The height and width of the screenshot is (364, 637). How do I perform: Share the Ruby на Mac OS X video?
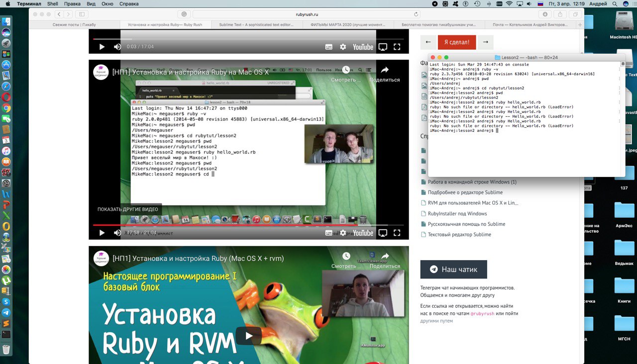(384, 74)
